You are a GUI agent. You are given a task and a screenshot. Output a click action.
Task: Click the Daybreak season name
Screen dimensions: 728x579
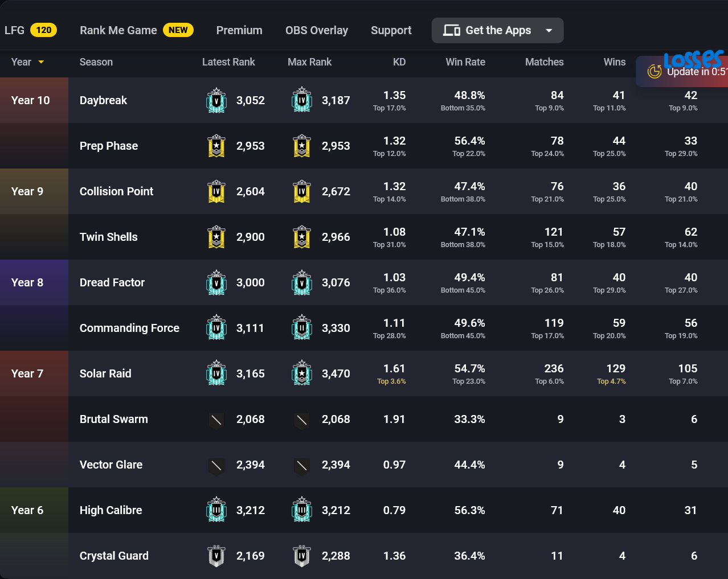pyautogui.click(x=103, y=100)
